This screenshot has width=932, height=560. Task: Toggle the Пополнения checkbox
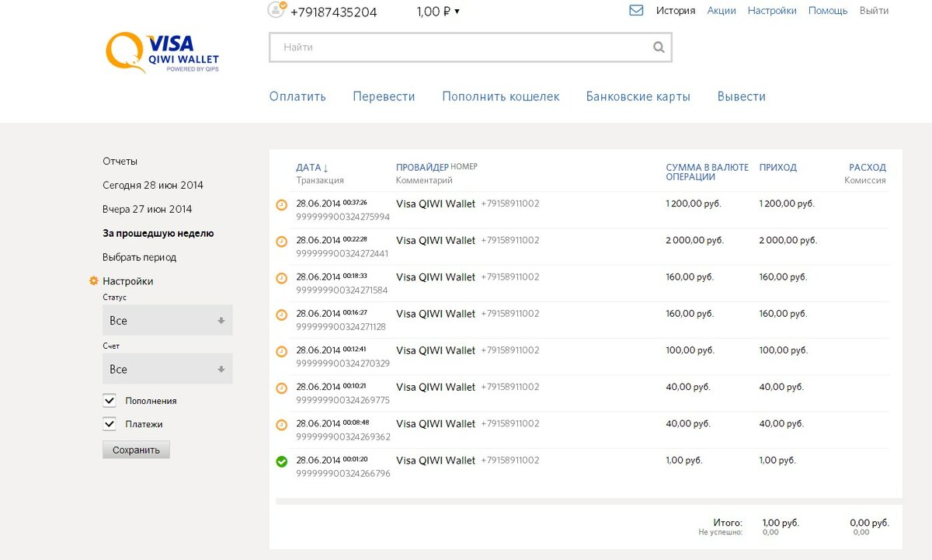[110, 401]
